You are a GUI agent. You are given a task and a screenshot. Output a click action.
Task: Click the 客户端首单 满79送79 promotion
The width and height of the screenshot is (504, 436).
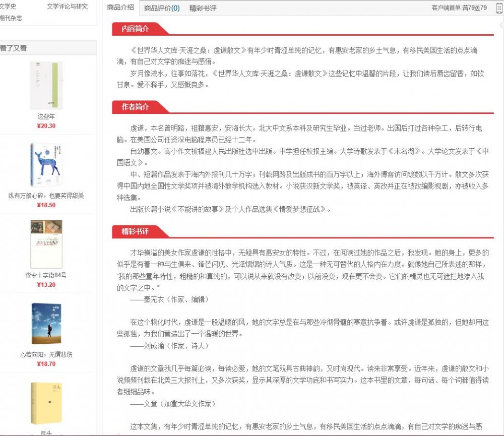459,8
